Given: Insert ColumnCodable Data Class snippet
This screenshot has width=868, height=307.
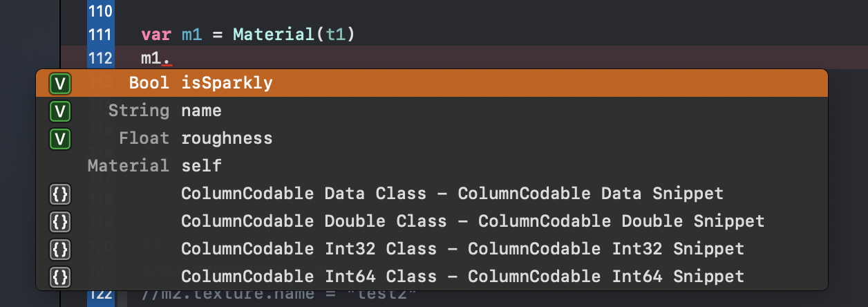Looking at the screenshot, I should (451, 194).
